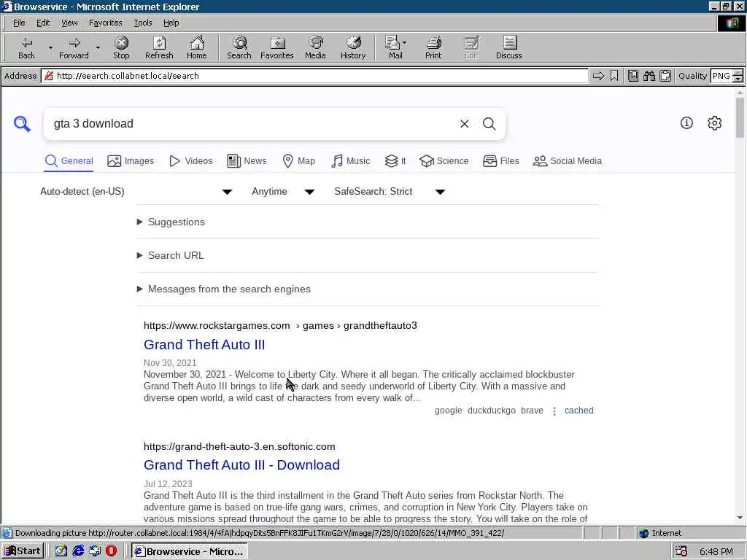
Task: Click the binoculars find icon
Action: [649, 76]
